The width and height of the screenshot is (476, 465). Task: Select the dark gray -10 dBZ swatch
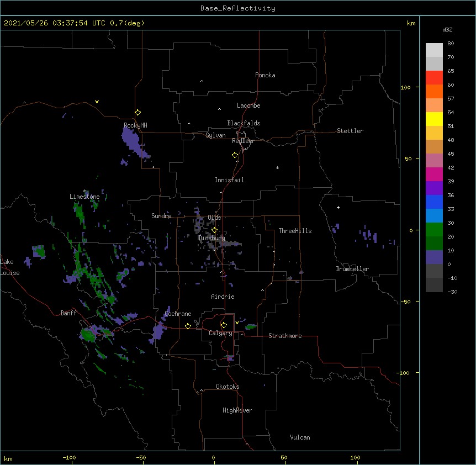434,285
